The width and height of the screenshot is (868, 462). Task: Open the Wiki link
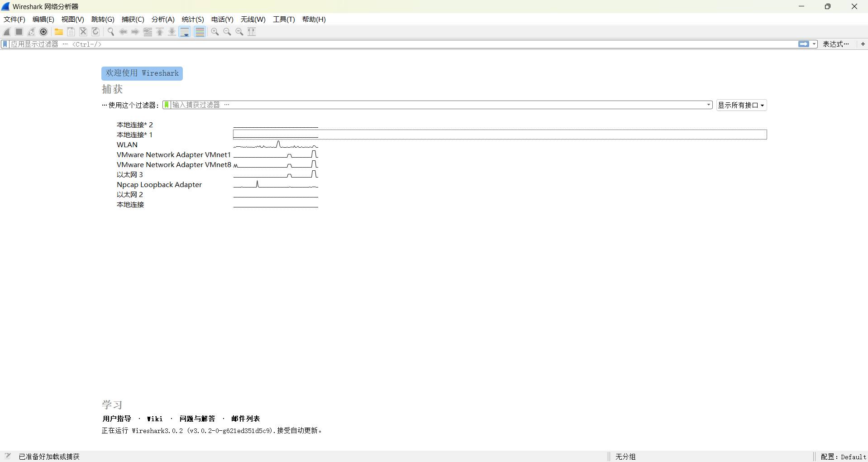coord(155,419)
